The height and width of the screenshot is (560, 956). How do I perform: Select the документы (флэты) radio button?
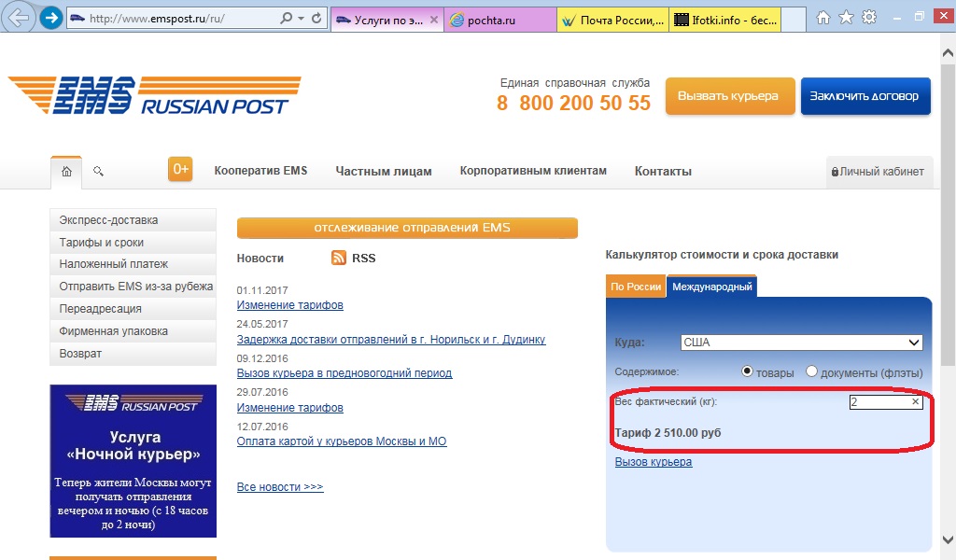click(811, 371)
